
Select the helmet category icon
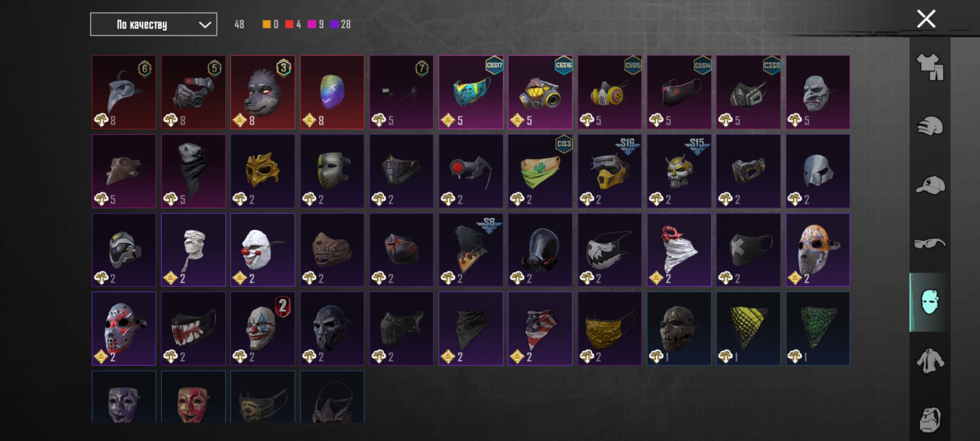coord(930,126)
